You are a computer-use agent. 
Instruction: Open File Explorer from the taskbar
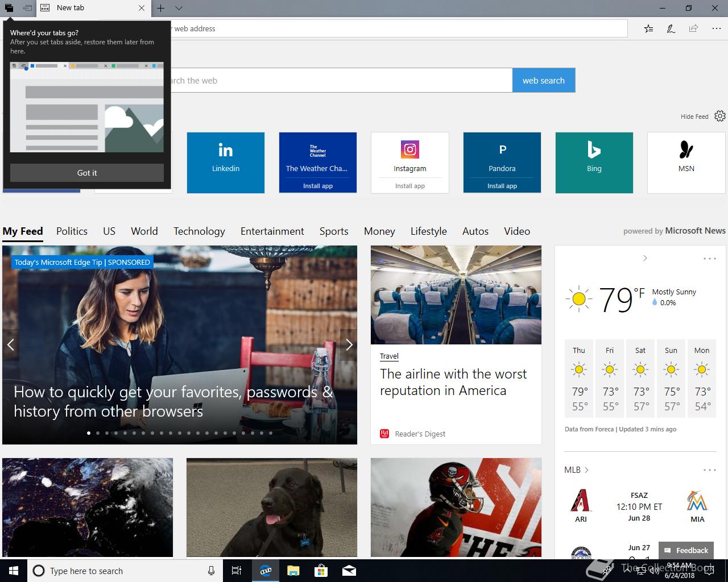click(293, 571)
